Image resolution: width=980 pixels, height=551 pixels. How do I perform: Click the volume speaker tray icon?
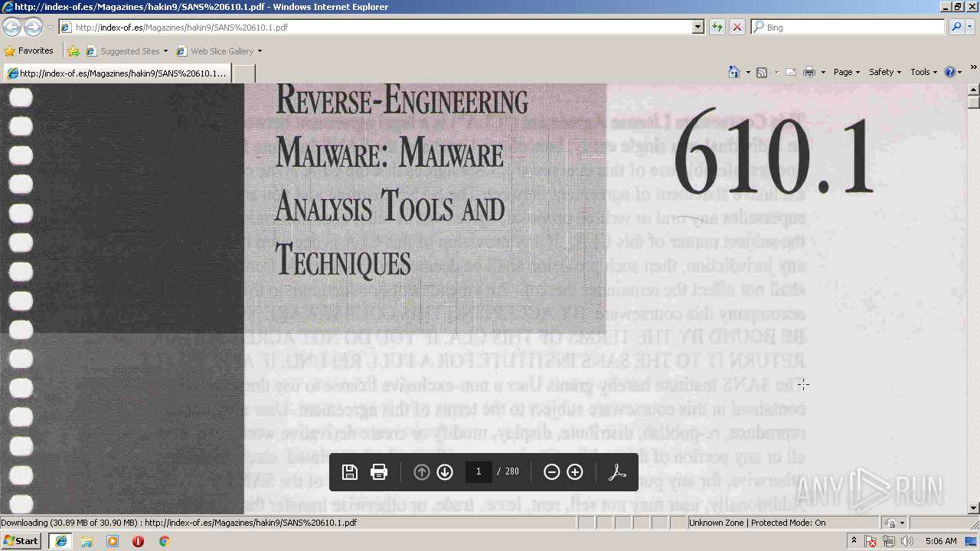click(906, 542)
